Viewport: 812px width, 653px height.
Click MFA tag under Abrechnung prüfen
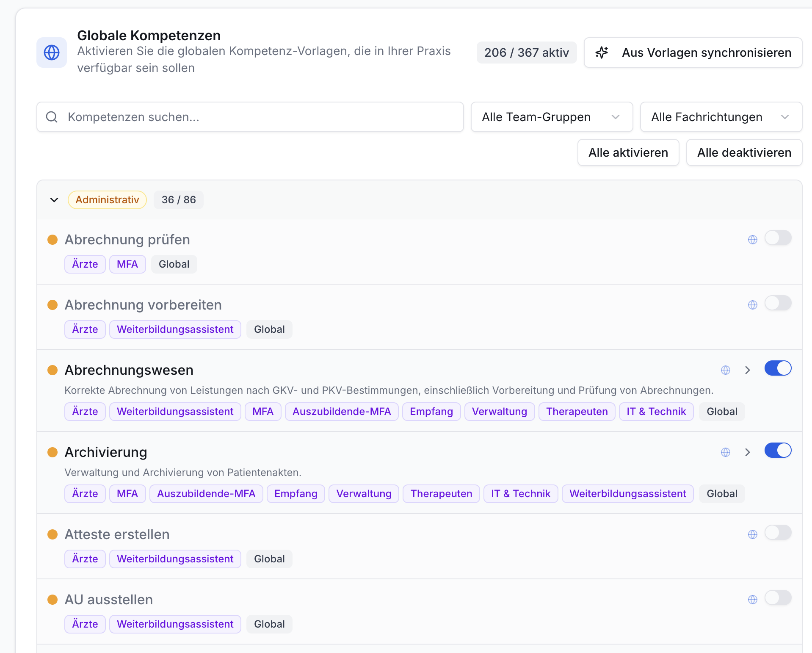[x=127, y=264]
